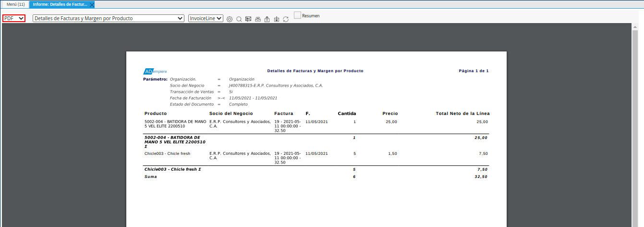Screen dimensions: 644x227
Task: Open the InvoiceLine report view dropdown
Action: pos(206,18)
